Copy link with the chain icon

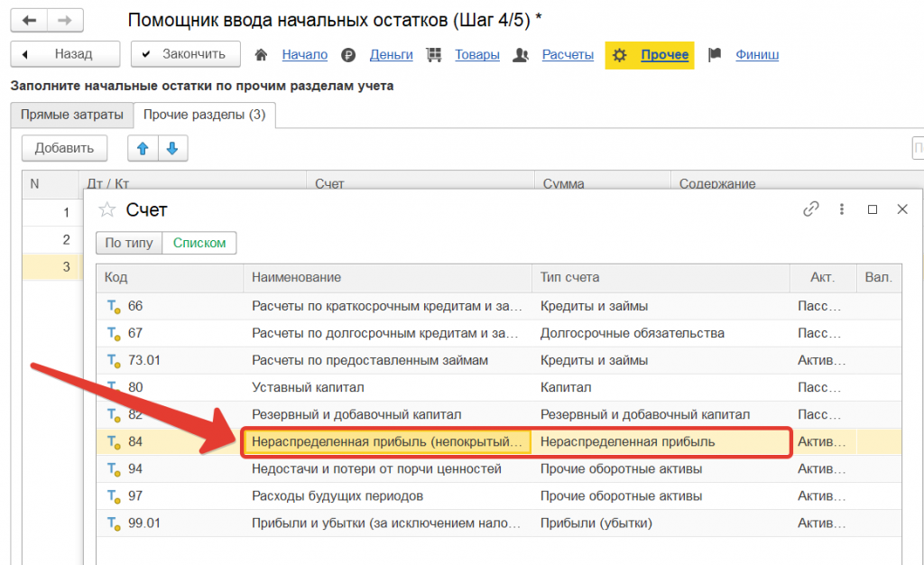pyautogui.click(x=811, y=209)
